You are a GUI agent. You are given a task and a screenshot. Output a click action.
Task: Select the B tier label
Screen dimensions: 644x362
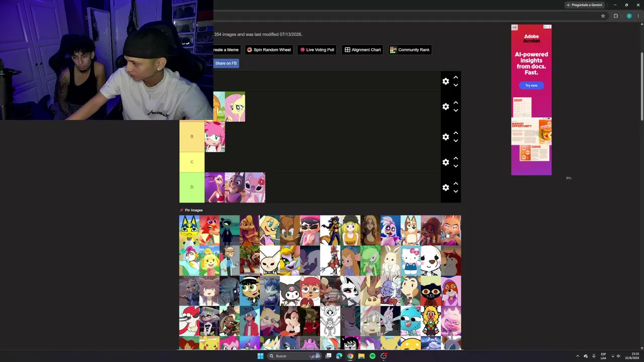(192, 137)
